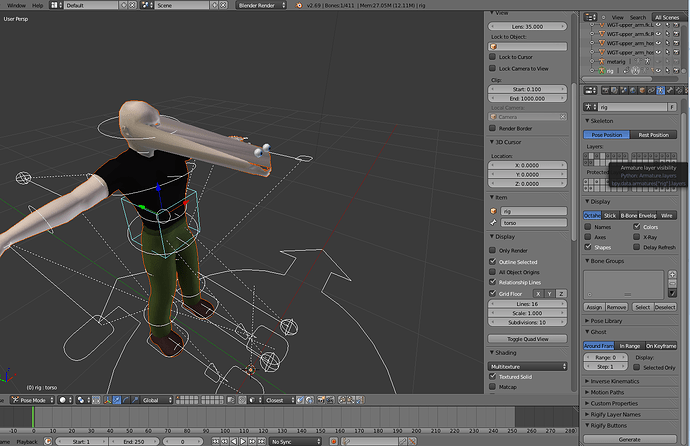The width and height of the screenshot is (690, 446).
Task: Click the Toggle Quad View button
Action: coord(527,339)
